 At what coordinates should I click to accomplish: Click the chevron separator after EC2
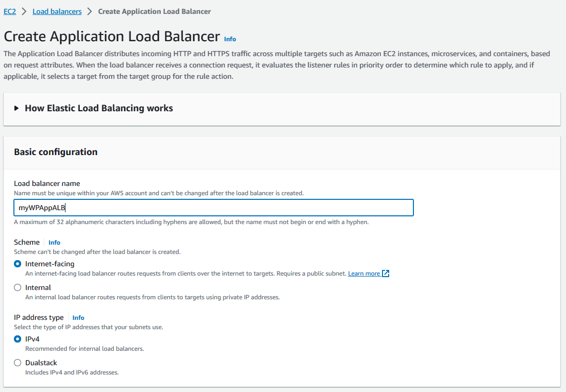(24, 11)
